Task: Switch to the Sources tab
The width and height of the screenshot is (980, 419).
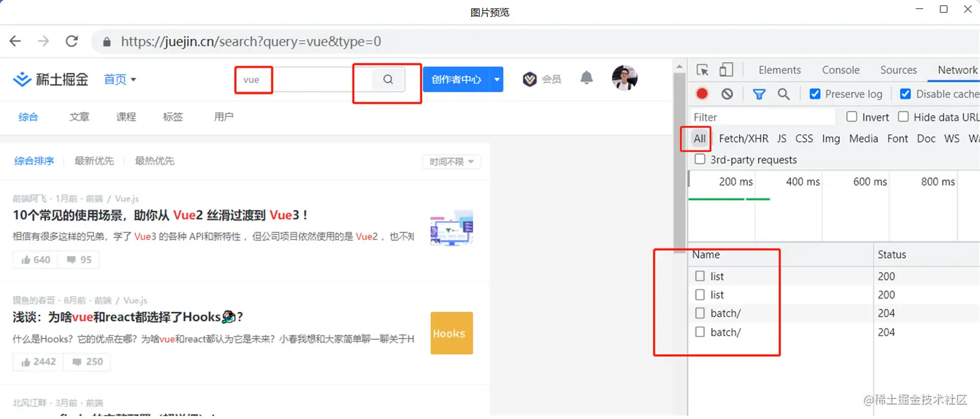Action: click(898, 70)
